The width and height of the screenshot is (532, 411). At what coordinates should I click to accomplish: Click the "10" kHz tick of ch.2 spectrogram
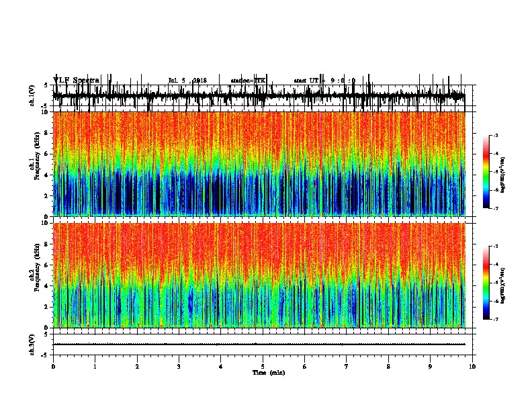coord(45,223)
